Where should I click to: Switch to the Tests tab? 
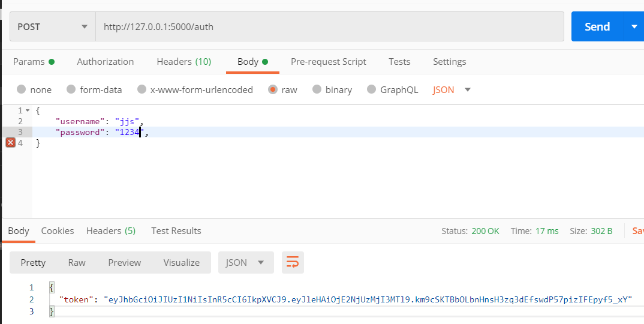399,62
